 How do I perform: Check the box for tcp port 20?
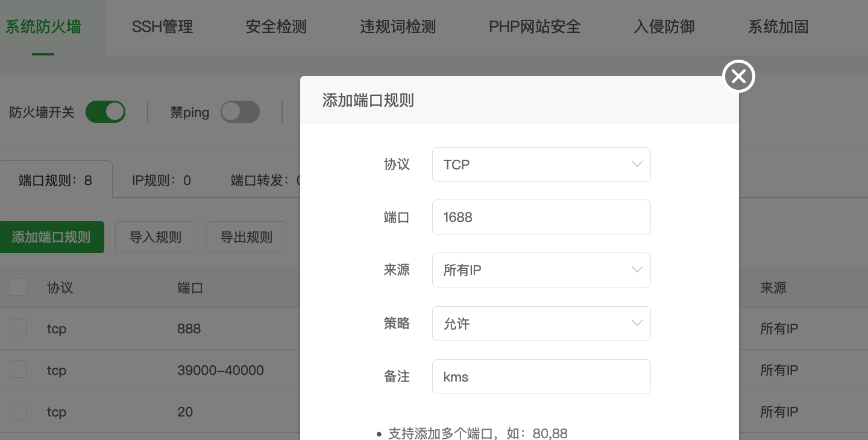pyautogui.click(x=19, y=412)
